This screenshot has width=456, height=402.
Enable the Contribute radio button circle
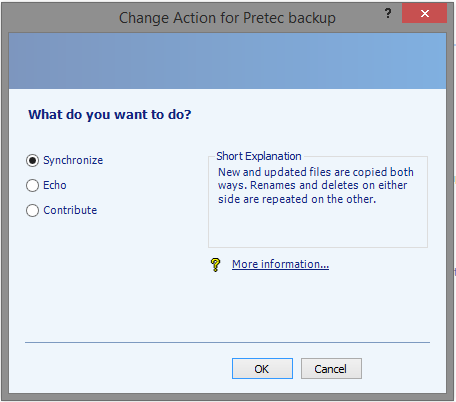(x=32, y=210)
